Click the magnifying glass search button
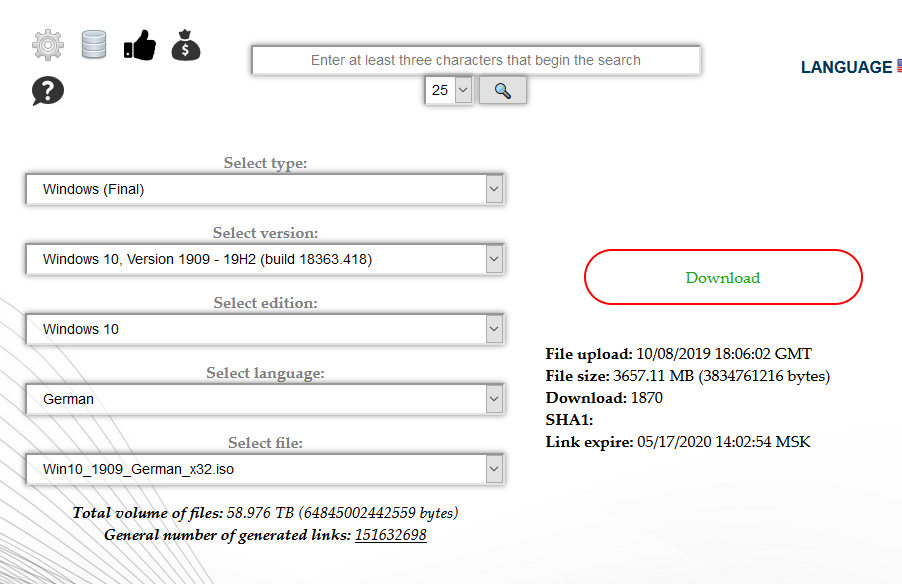 (503, 90)
